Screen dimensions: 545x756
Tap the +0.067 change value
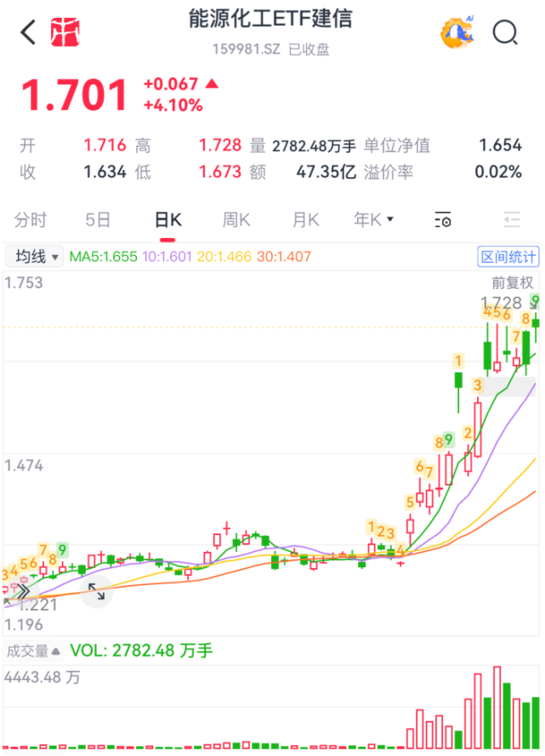click(171, 84)
